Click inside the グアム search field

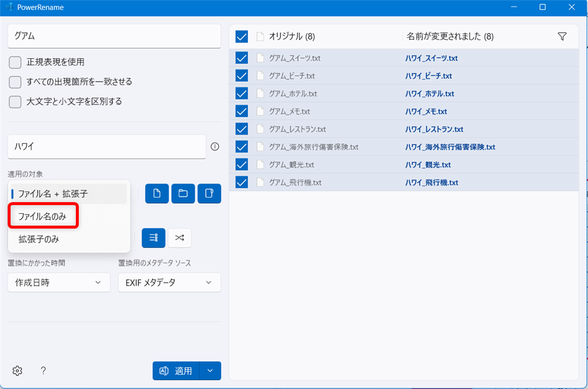click(113, 36)
